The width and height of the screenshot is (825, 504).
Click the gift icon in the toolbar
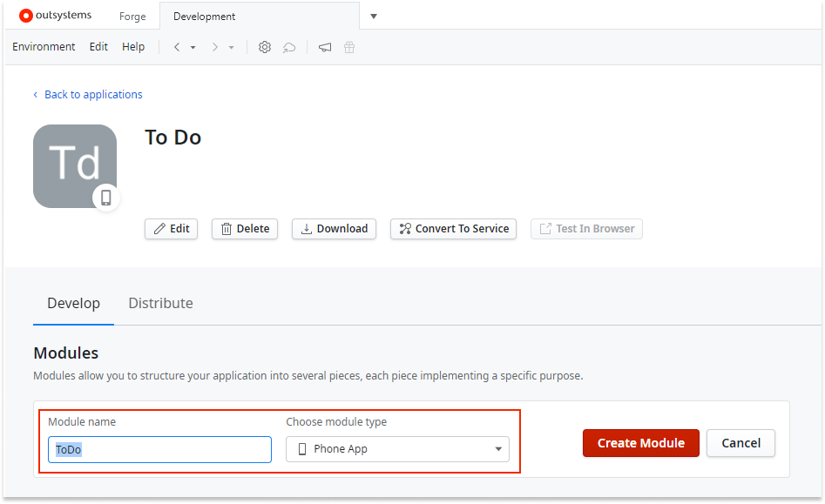pos(348,47)
